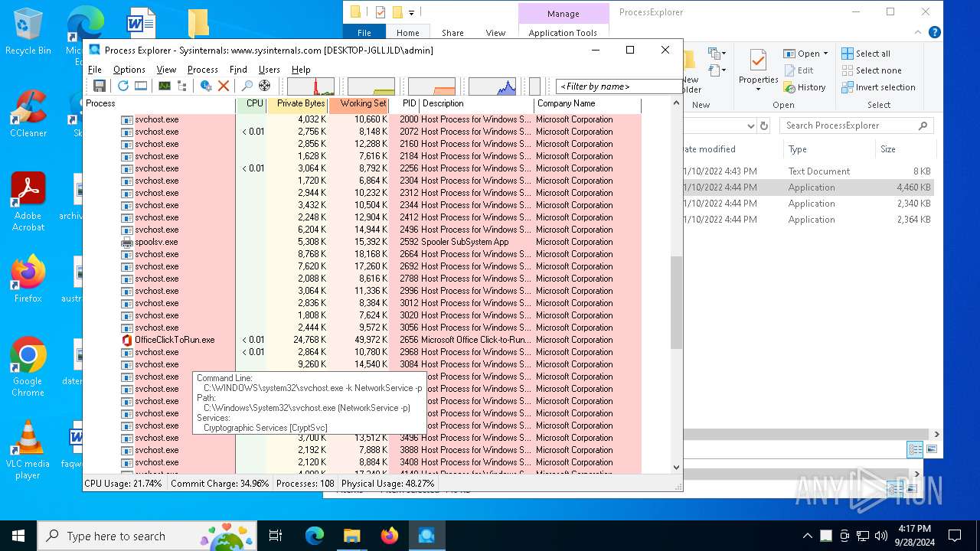Select the svchost.exe row with PID 2496
This screenshot has width=980, height=551.
(362, 230)
